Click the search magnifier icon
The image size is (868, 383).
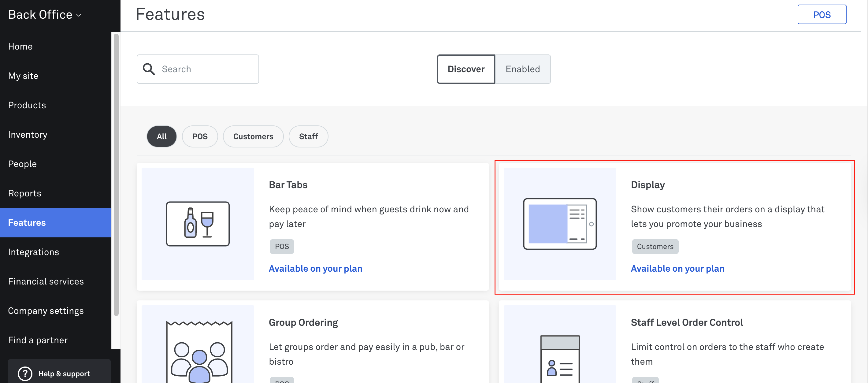[149, 69]
